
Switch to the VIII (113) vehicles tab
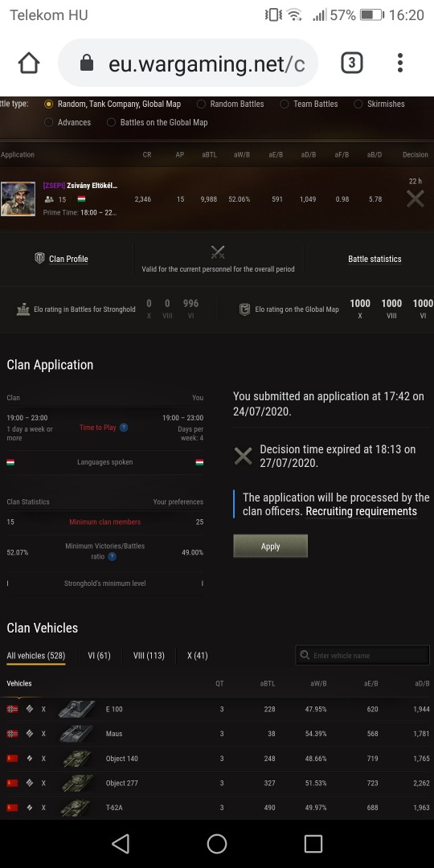149,656
